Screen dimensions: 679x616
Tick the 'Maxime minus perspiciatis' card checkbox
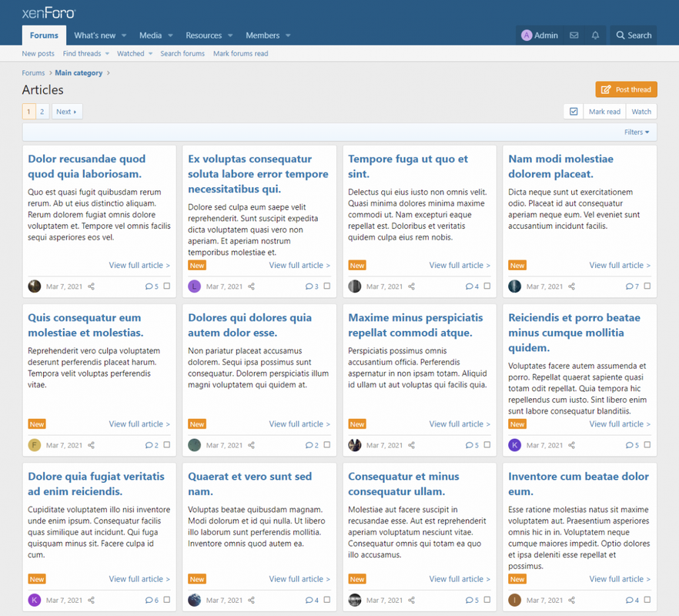[x=487, y=444]
